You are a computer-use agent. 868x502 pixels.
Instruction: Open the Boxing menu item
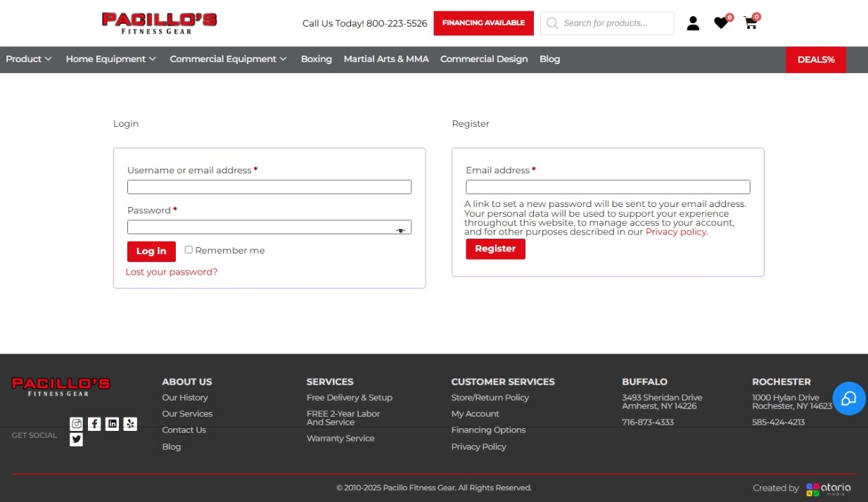coord(317,59)
